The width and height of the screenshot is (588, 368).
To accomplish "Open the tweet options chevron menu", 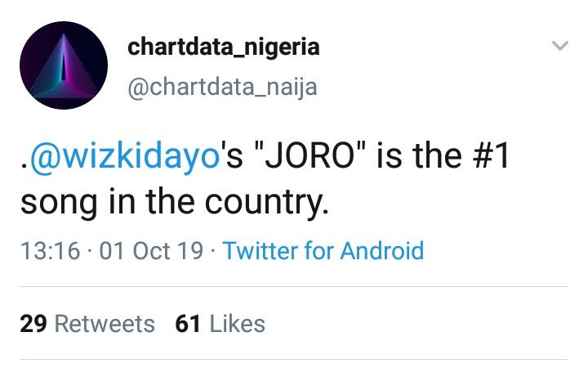I will 559,47.
